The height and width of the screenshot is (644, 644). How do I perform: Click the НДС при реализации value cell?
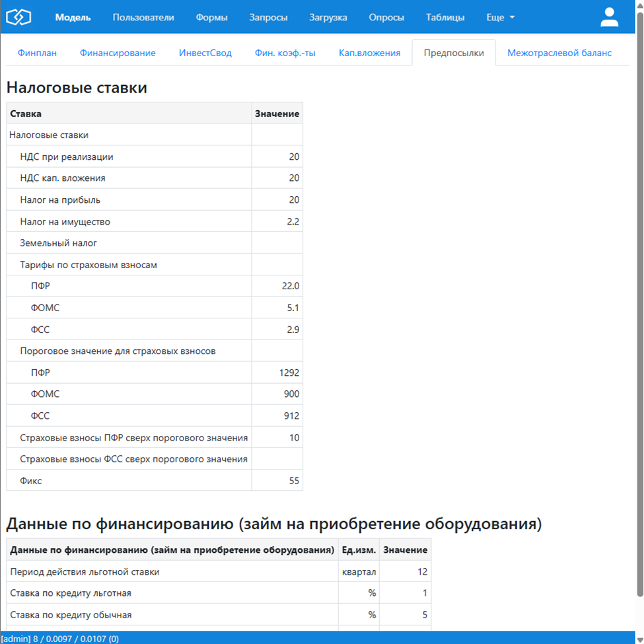tap(277, 157)
